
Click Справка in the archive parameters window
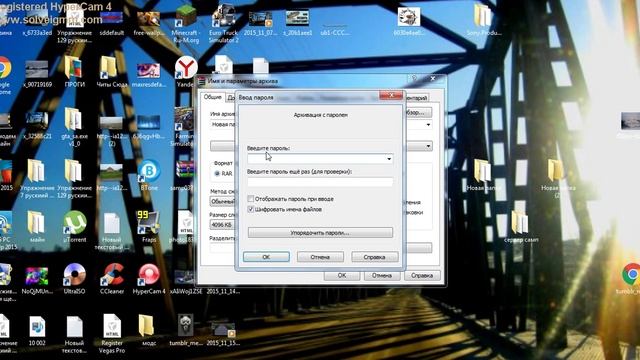click(x=422, y=276)
